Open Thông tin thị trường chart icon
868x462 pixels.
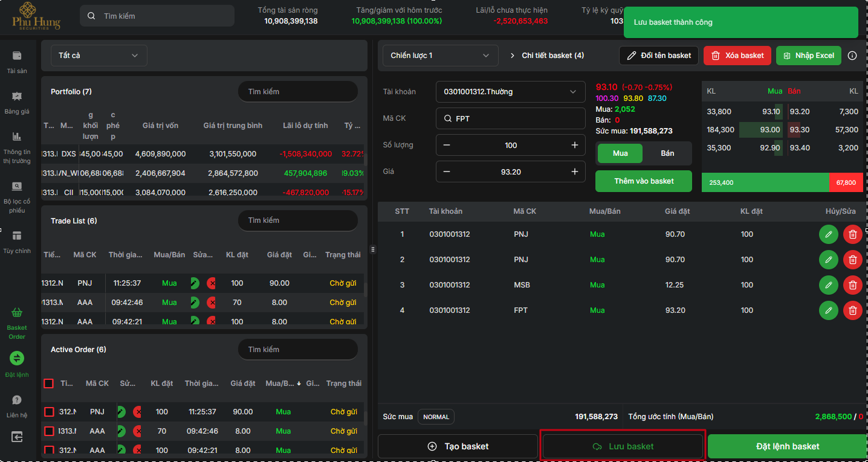point(17,136)
